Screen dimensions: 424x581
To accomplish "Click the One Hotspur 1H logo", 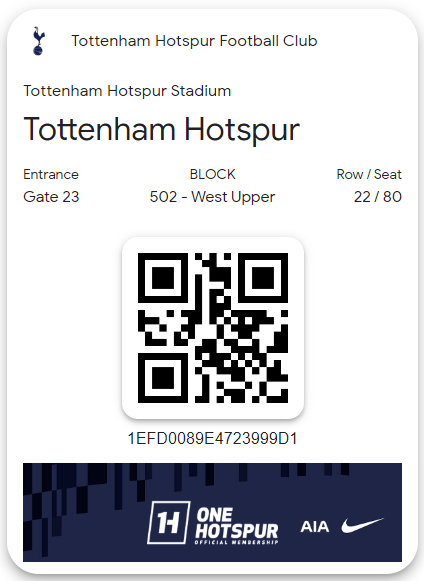I will [169, 522].
